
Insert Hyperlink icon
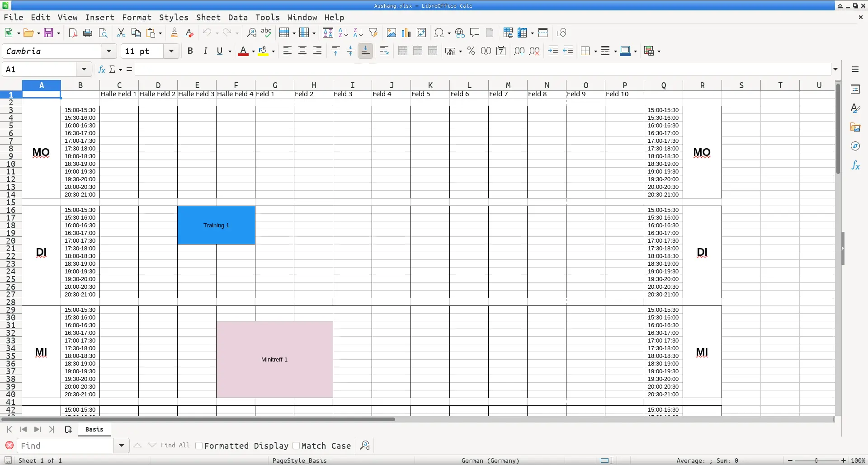pos(460,33)
